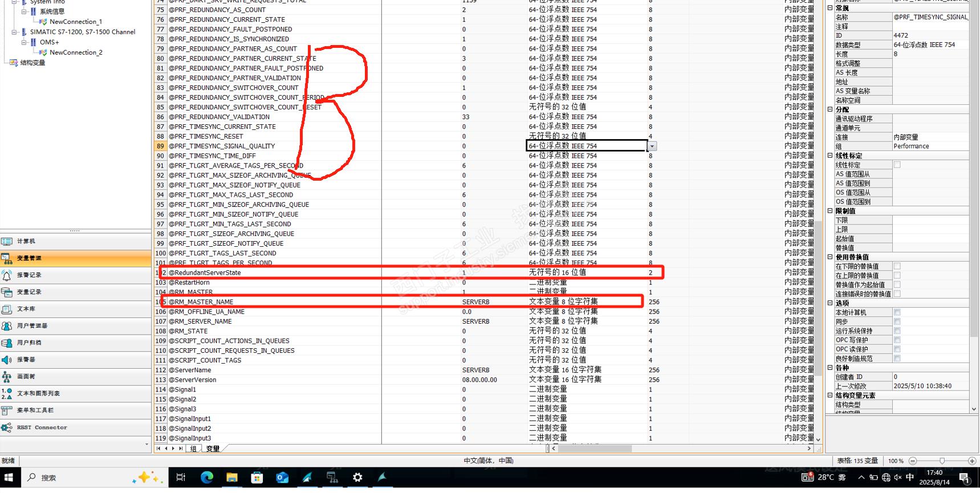Select NewConnection_1 in tree
The image size is (980, 493).
75,22
